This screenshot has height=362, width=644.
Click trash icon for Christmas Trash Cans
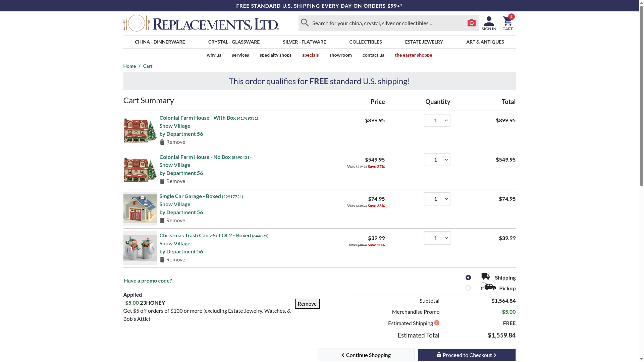pos(162,260)
